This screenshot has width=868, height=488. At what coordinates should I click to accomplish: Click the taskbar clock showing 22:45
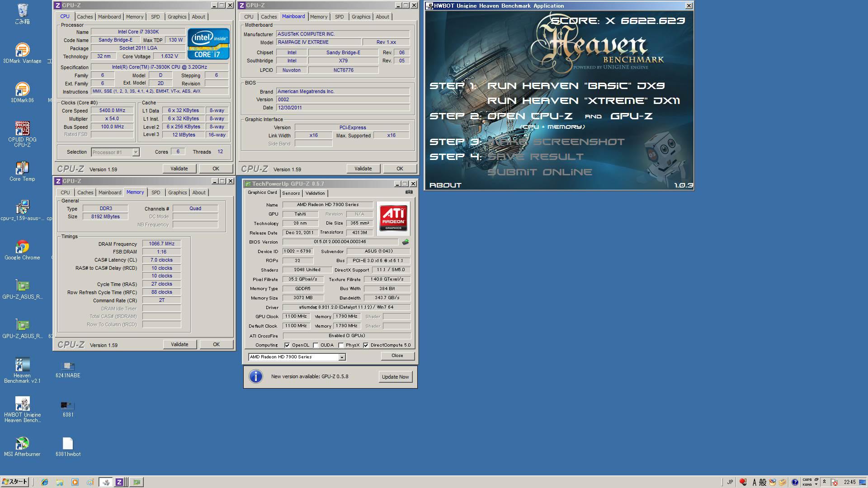pyautogui.click(x=849, y=482)
